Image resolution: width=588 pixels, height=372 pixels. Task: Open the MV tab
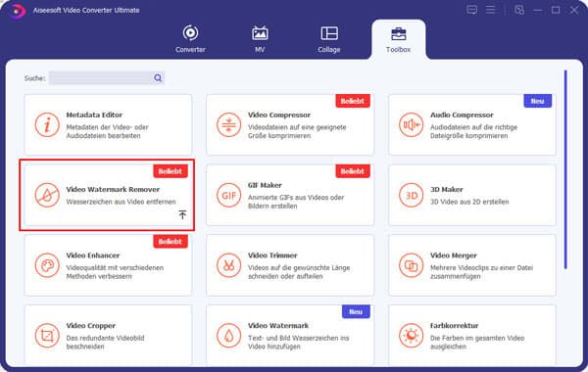[x=260, y=39]
